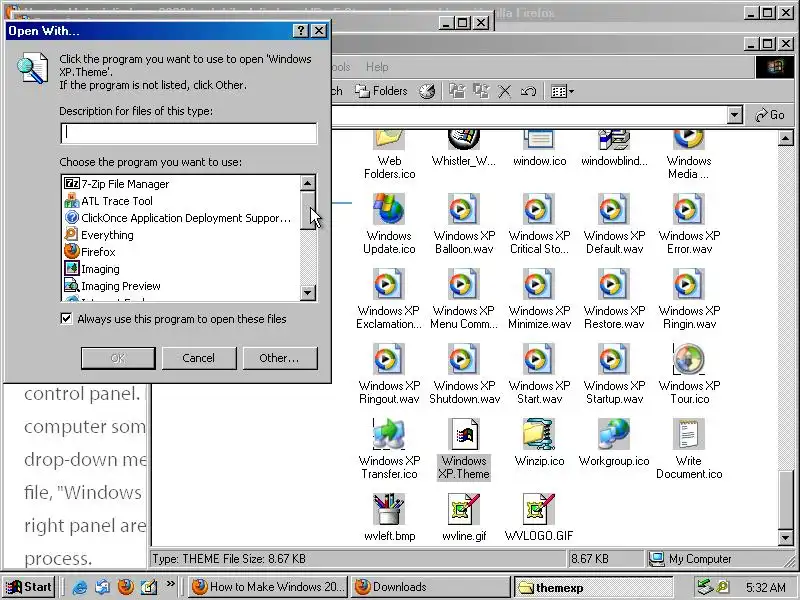Click program list scrollbar up arrow
Screen dimensions: 800x600
pyautogui.click(x=308, y=183)
